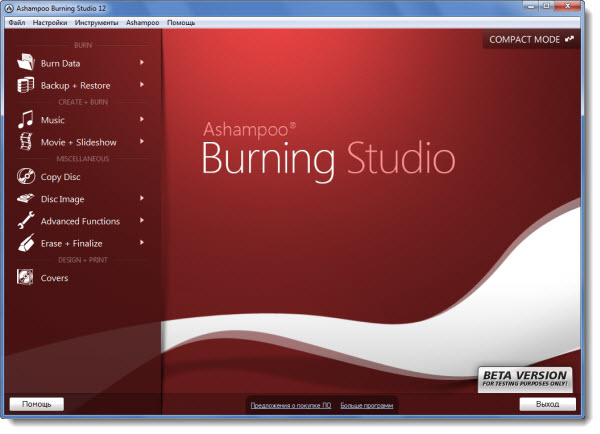The height and width of the screenshot is (434, 600).
Task: Expand the Movie + Slideshow submenu arrow
Action: (142, 141)
